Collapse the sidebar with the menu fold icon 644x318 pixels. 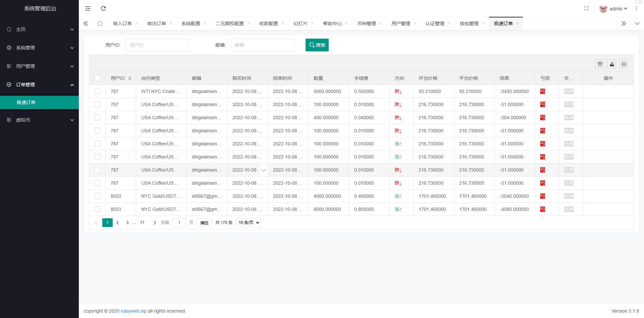88,8
